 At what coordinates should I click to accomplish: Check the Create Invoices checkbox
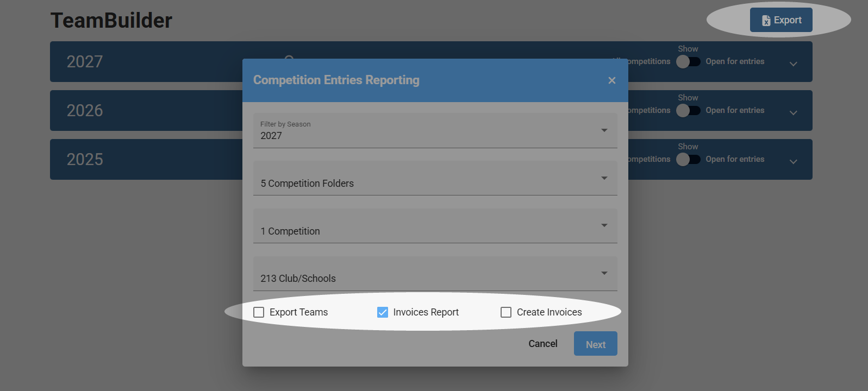[x=506, y=312]
